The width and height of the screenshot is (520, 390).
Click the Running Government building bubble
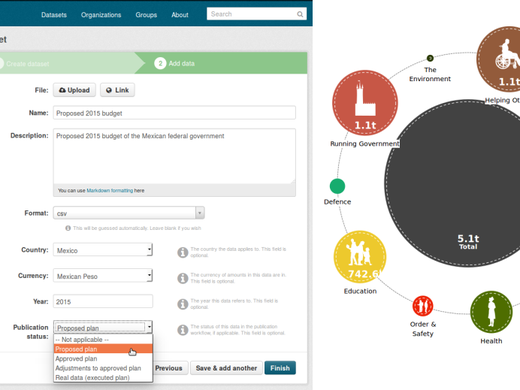pos(365,103)
